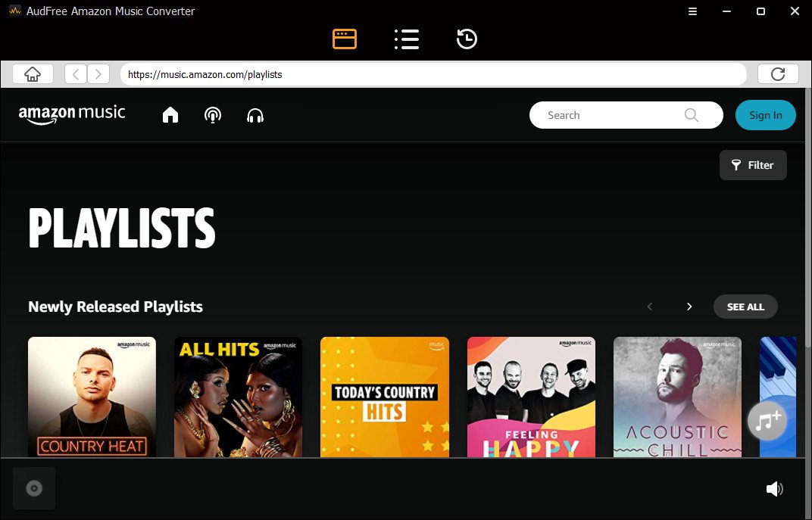
Task: Navigate back in the browser
Action: [76, 74]
